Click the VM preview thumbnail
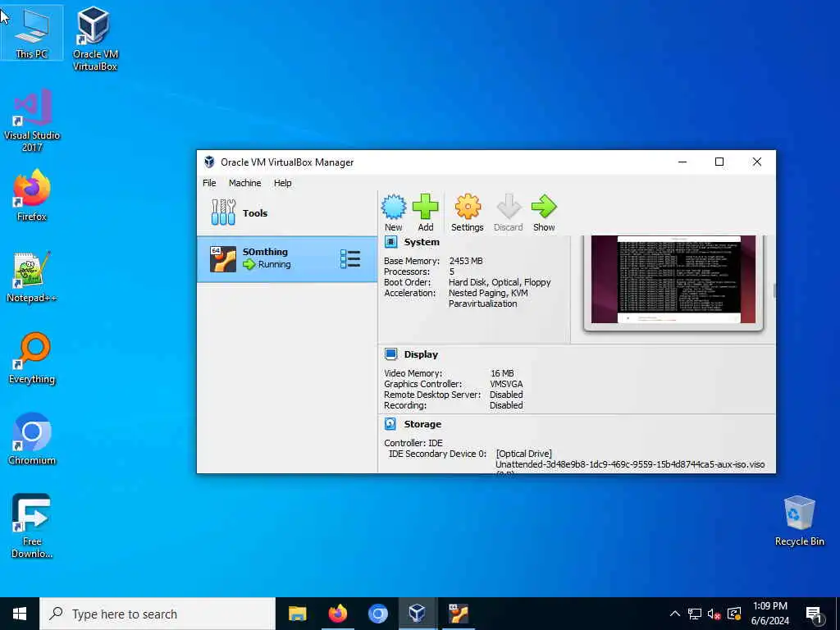 pyautogui.click(x=673, y=280)
